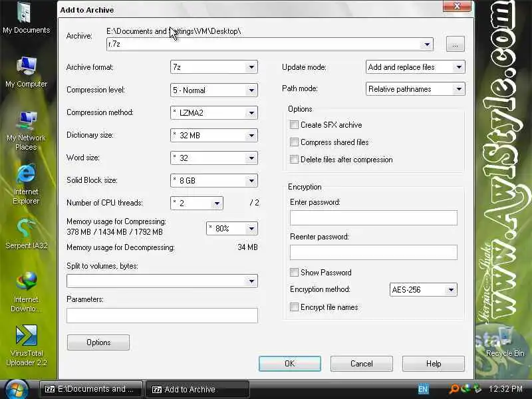The image size is (532, 399).
Task: Launch Internet Explorer from the desktop
Action: coord(26,184)
